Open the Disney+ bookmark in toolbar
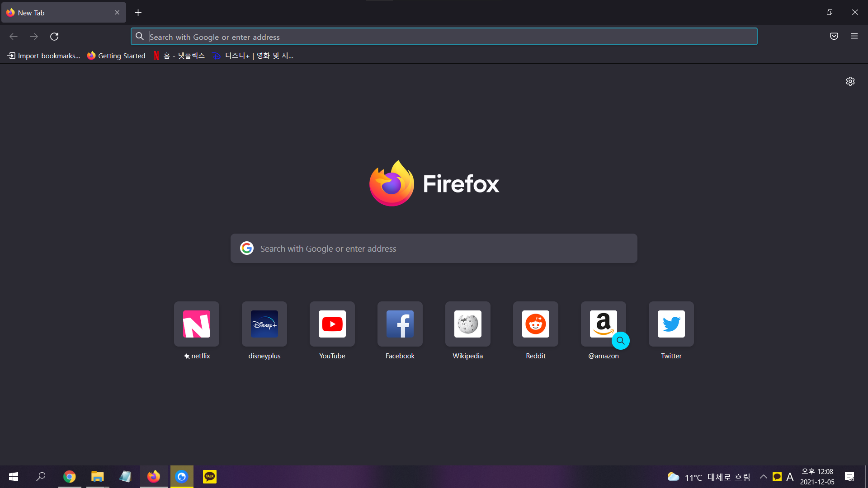 253,56
